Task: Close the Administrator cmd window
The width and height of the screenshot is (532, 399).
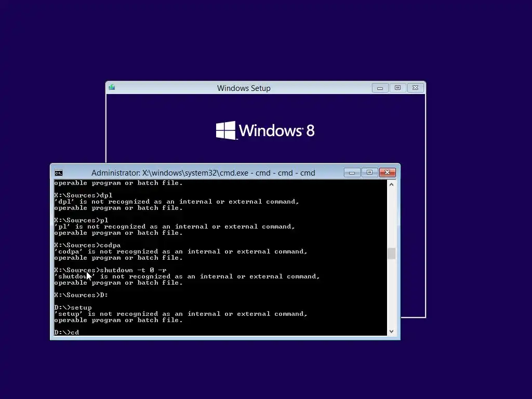Action: pyautogui.click(x=387, y=172)
